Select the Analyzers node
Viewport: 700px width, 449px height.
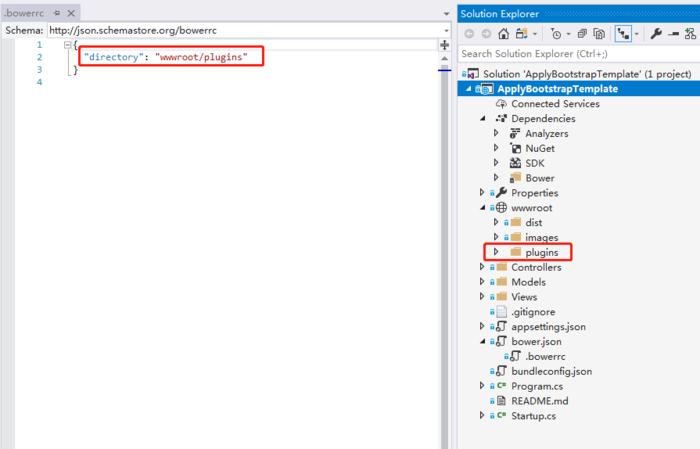[x=546, y=133]
